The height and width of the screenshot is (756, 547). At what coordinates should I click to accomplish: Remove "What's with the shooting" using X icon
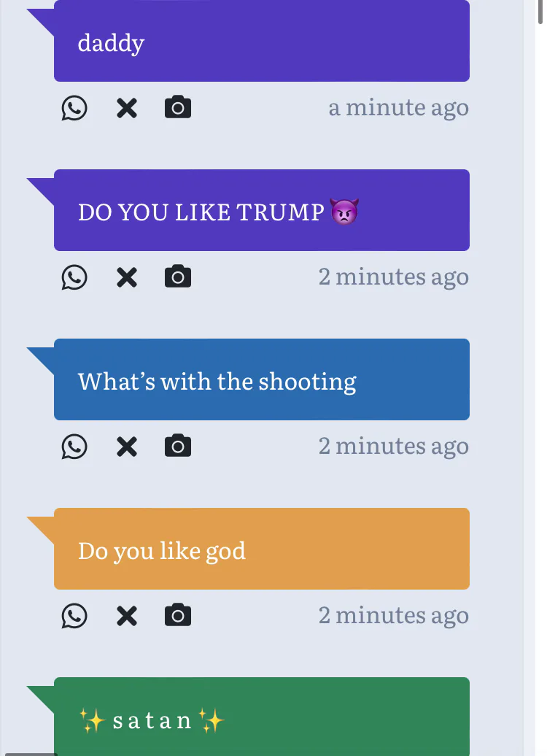[x=127, y=447]
